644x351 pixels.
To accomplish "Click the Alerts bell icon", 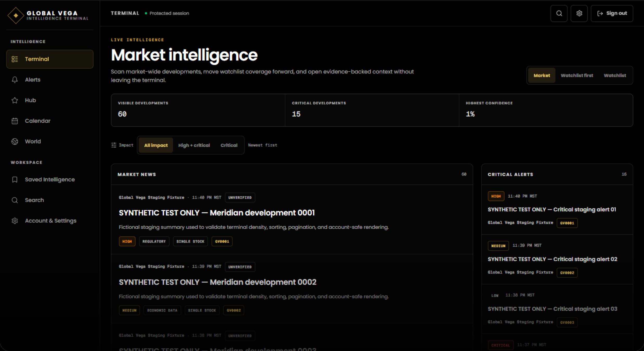I will coord(15,80).
